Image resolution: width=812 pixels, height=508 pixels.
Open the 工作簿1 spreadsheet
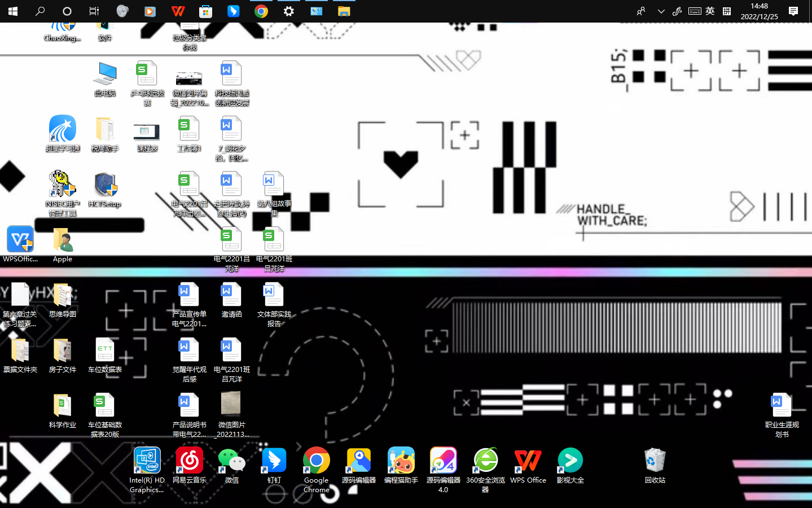pyautogui.click(x=190, y=134)
